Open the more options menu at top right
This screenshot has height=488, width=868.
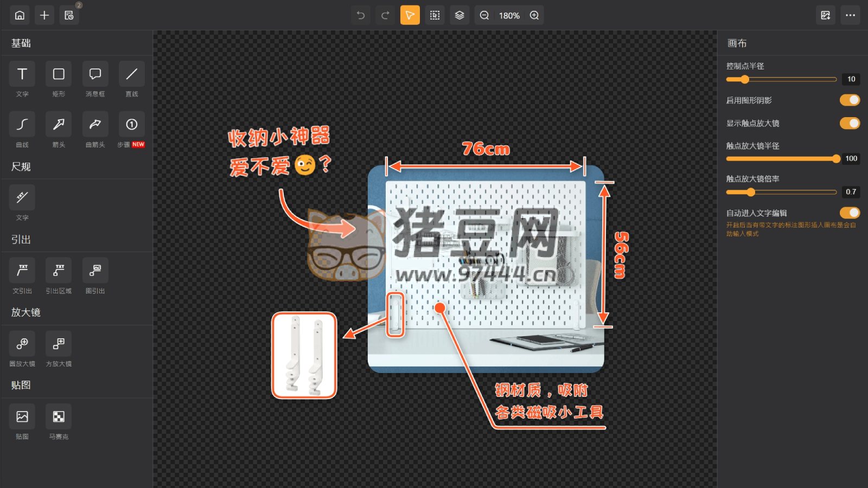click(x=850, y=15)
